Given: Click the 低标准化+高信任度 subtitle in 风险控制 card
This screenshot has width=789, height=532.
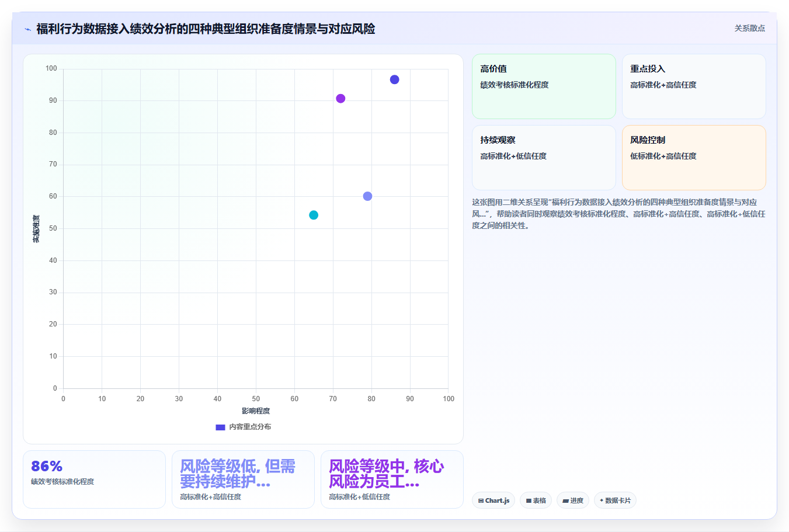Looking at the screenshot, I should point(663,156).
